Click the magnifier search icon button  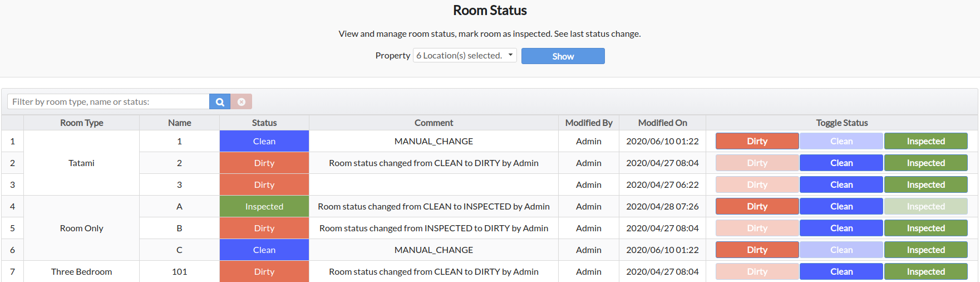click(x=220, y=102)
